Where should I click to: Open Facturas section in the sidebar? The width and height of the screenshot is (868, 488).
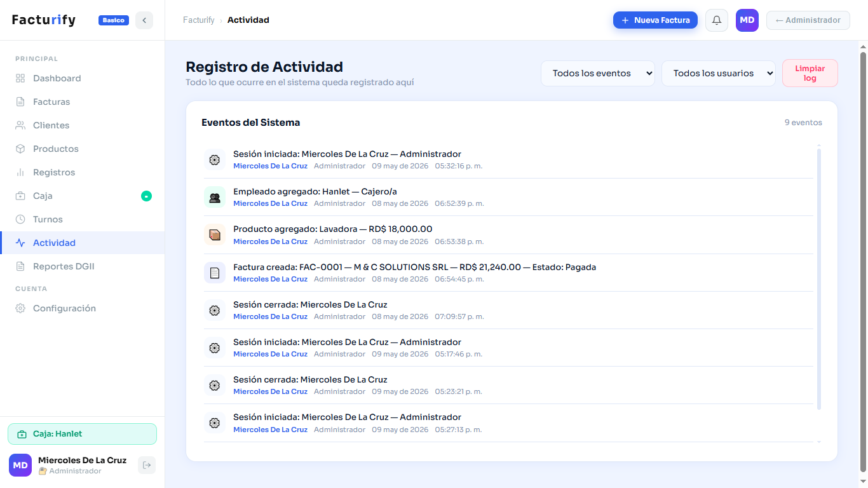(x=82, y=102)
